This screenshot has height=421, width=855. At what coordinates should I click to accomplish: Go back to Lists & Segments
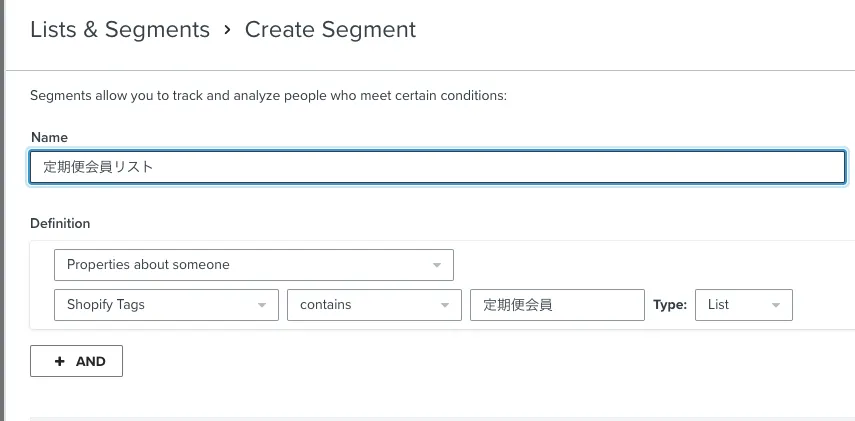120,29
